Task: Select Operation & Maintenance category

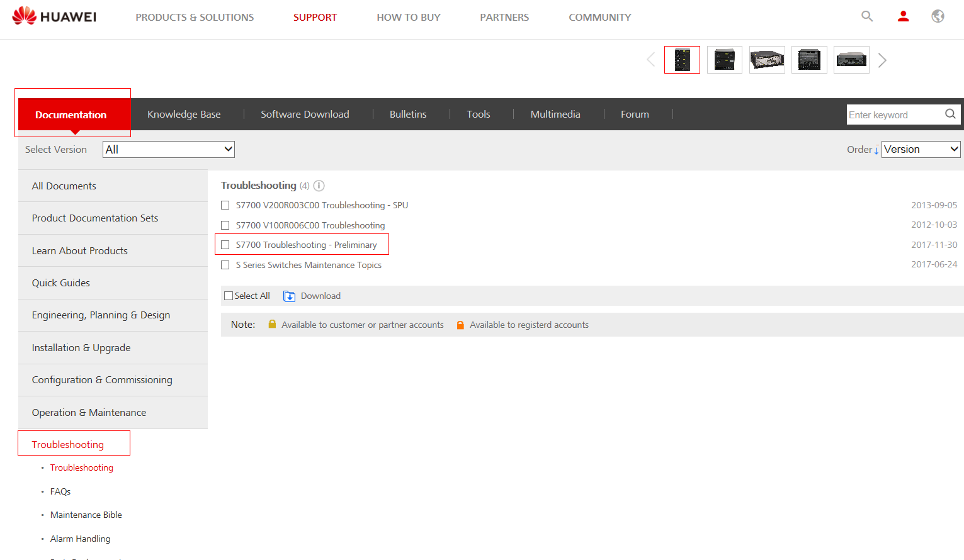Action: 113,412
